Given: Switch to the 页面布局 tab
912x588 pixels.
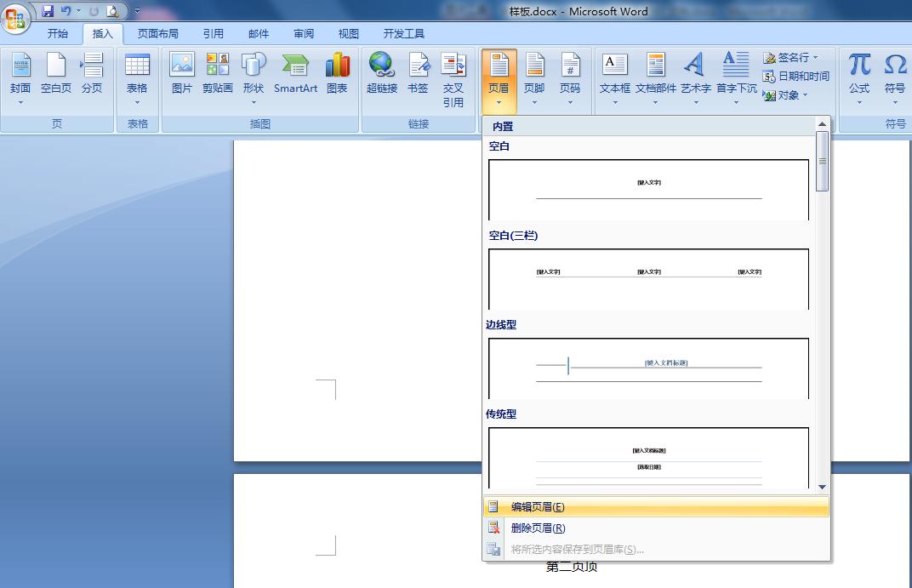Looking at the screenshot, I should click(x=157, y=34).
